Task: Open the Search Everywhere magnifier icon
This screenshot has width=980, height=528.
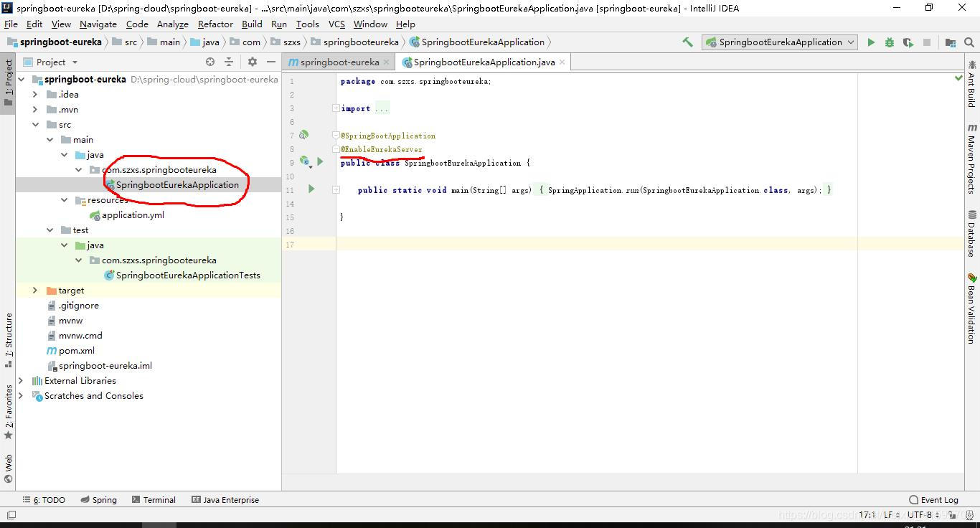Action: [x=969, y=42]
